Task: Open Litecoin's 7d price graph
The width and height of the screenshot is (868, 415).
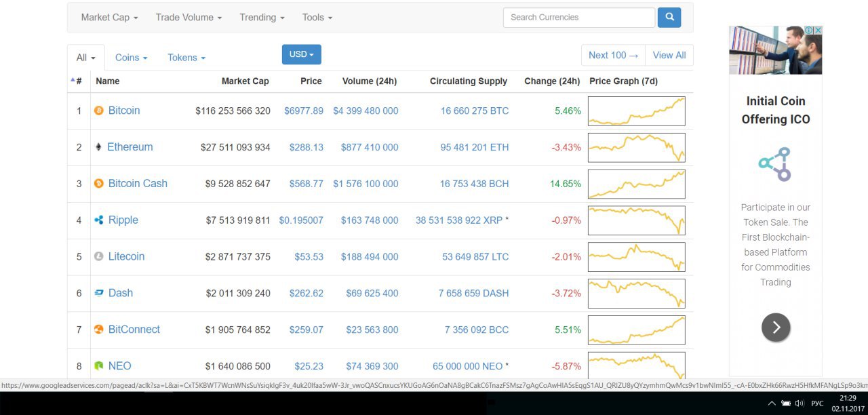Action: tap(637, 258)
